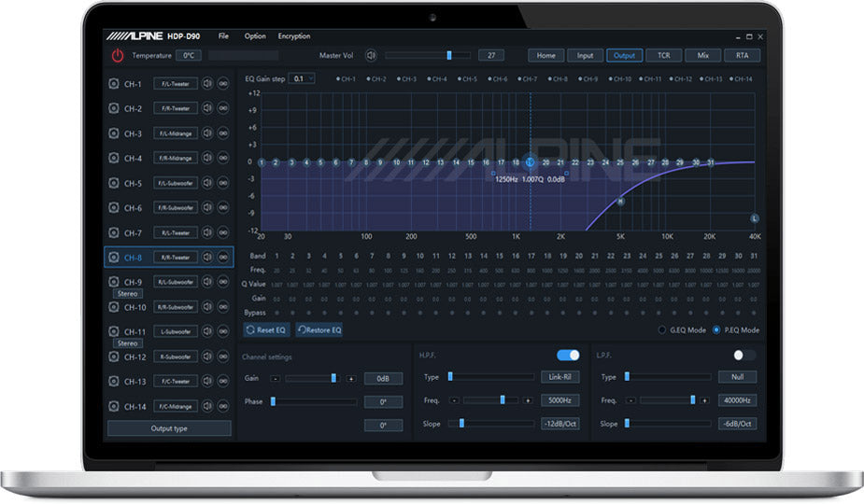
Task: Open CH-1 F/L-Tweeter output type dropdown
Action: (x=176, y=84)
